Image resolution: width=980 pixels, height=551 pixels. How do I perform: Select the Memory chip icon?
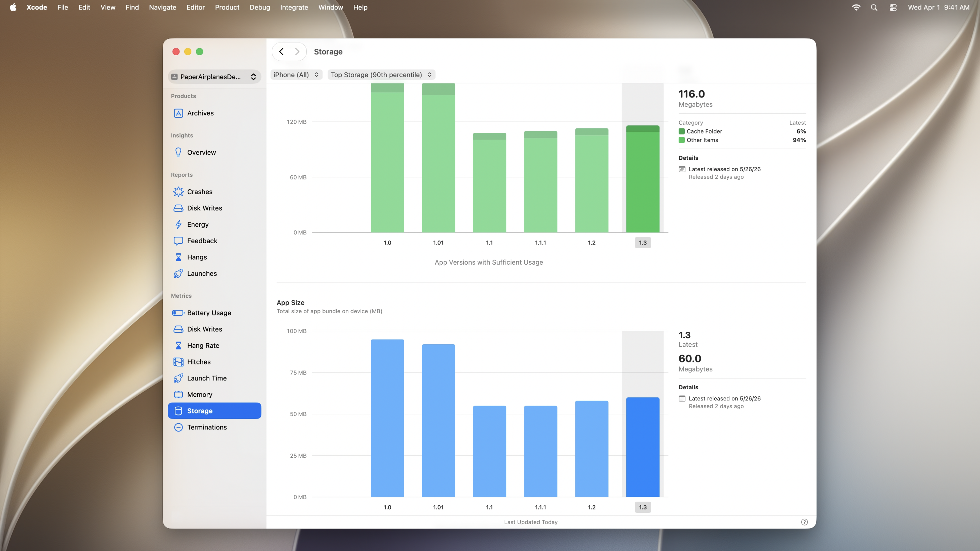(178, 394)
